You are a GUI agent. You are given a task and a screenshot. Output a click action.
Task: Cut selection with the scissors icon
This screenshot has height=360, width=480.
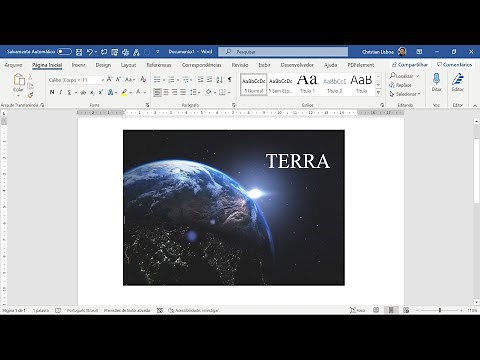(x=30, y=77)
